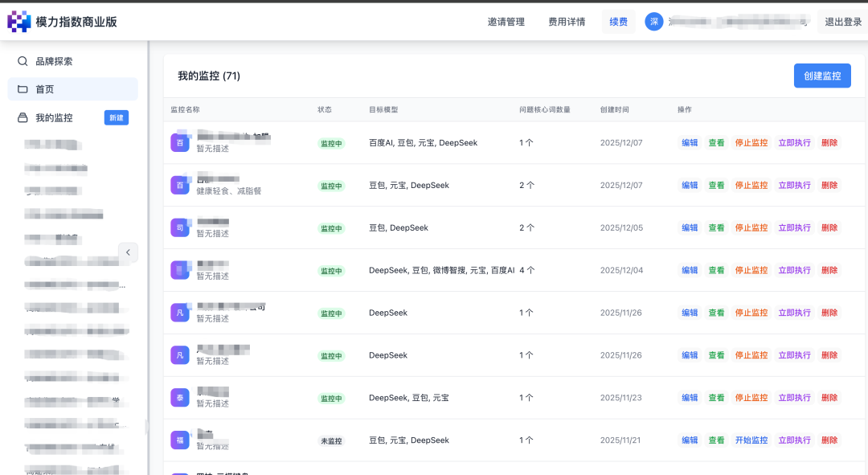Click 删除 in the 2025/12/04 row
868x475 pixels.
tap(829, 270)
